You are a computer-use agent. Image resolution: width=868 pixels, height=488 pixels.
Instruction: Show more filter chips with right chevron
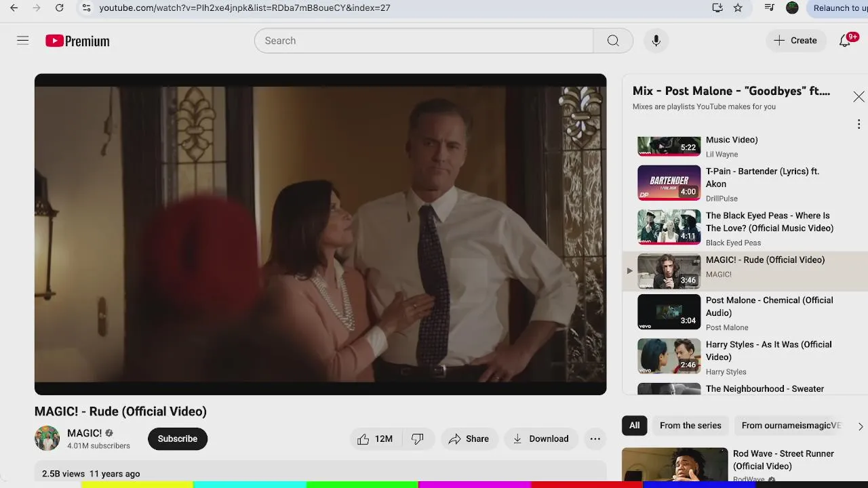click(861, 426)
